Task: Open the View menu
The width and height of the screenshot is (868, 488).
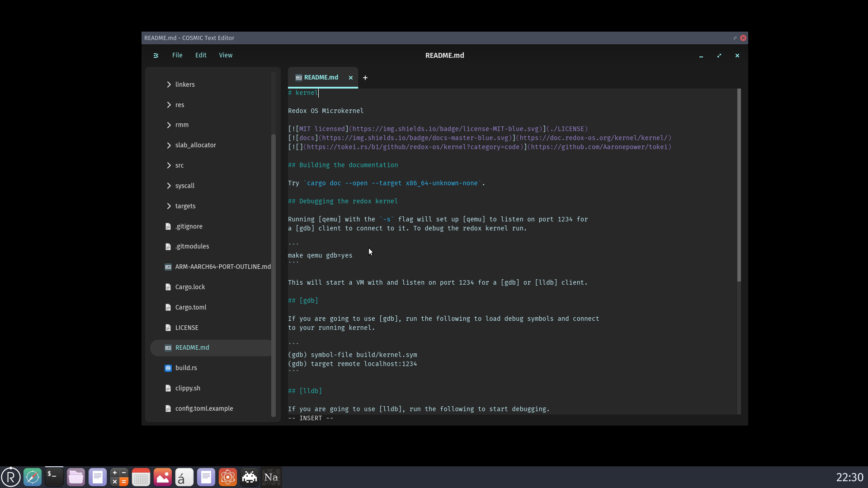Action: (226, 55)
